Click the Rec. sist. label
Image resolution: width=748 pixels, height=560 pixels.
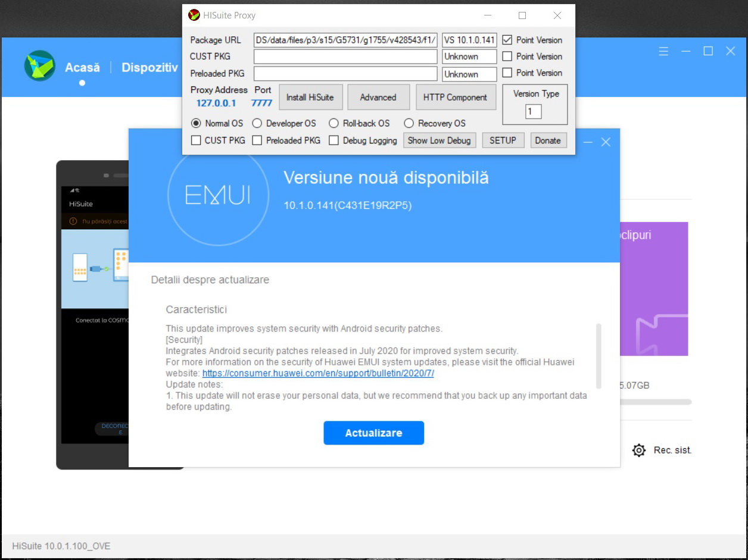673,450
